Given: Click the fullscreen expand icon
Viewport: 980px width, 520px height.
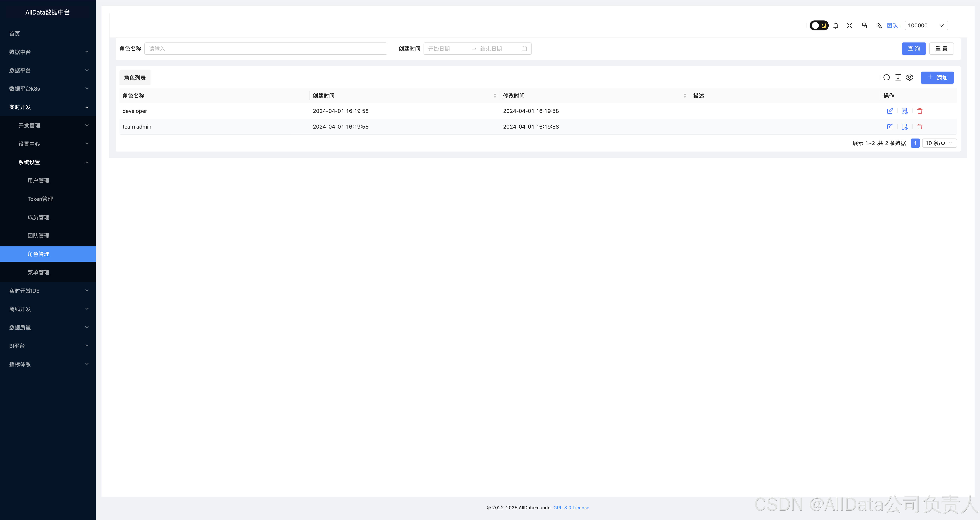Looking at the screenshot, I should (850, 25).
